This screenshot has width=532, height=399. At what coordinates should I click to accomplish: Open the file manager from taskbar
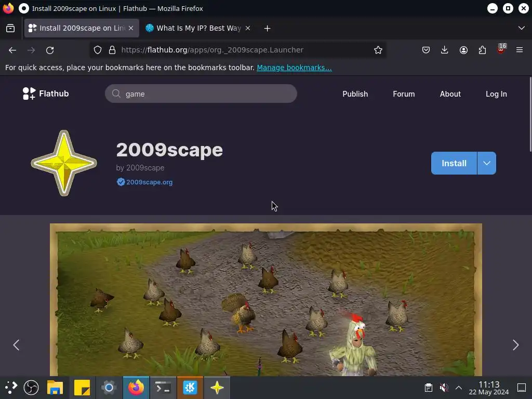(55, 388)
